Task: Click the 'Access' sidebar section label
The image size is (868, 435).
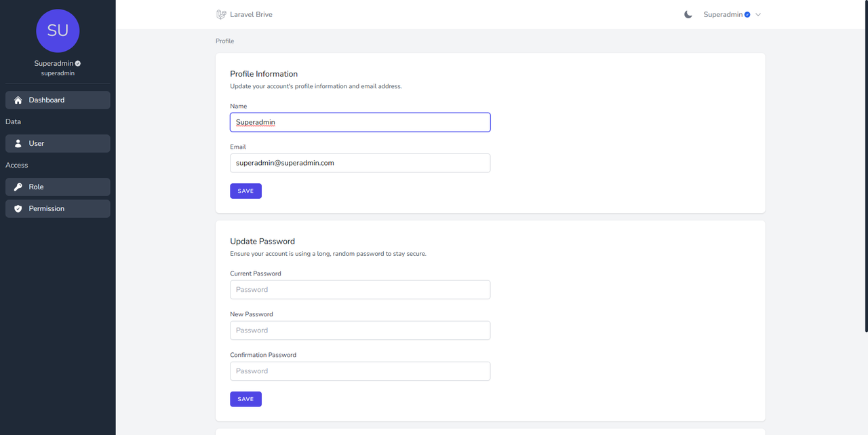Action: click(x=17, y=165)
